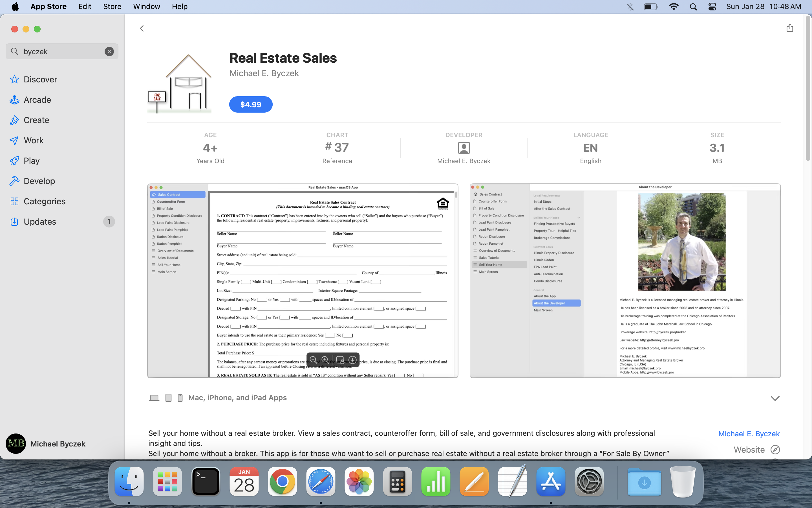812x508 pixels.
Task: Click the iPad platform icon
Action: (x=168, y=398)
